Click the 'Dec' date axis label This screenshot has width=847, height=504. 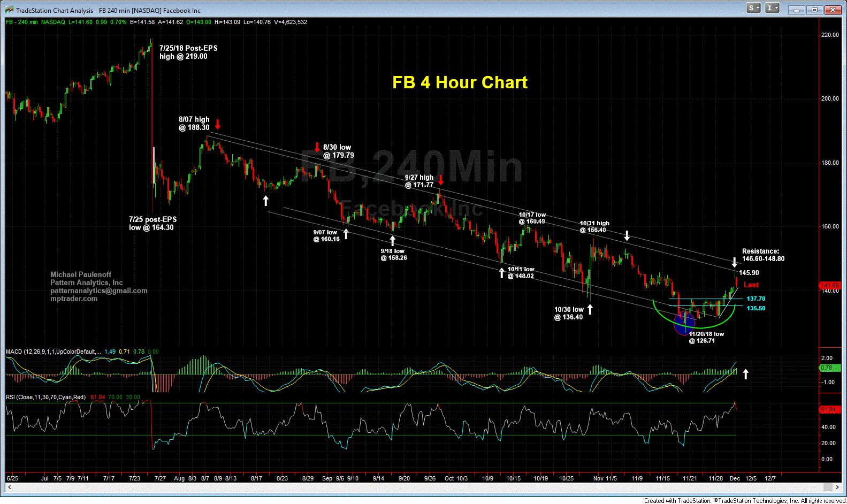735,478
